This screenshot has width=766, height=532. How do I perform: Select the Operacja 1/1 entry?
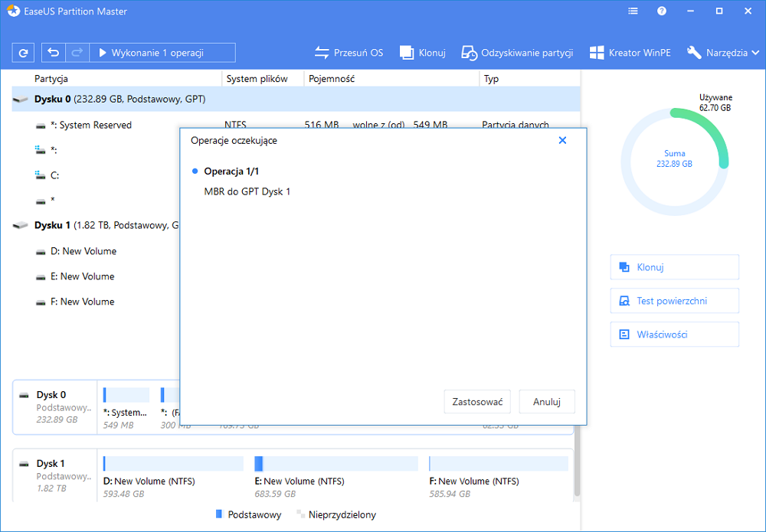(x=231, y=171)
